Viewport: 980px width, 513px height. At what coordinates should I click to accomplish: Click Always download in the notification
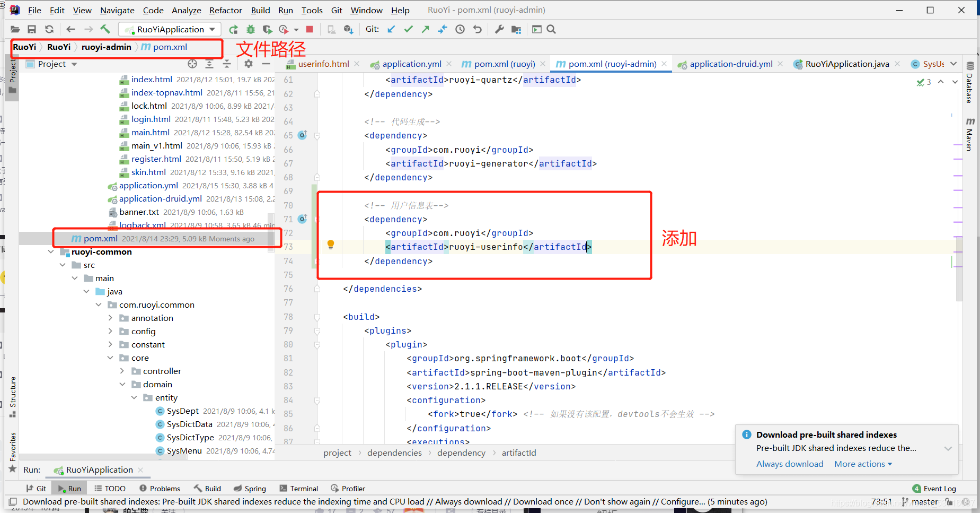pyautogui.click(x=790, y=464)
